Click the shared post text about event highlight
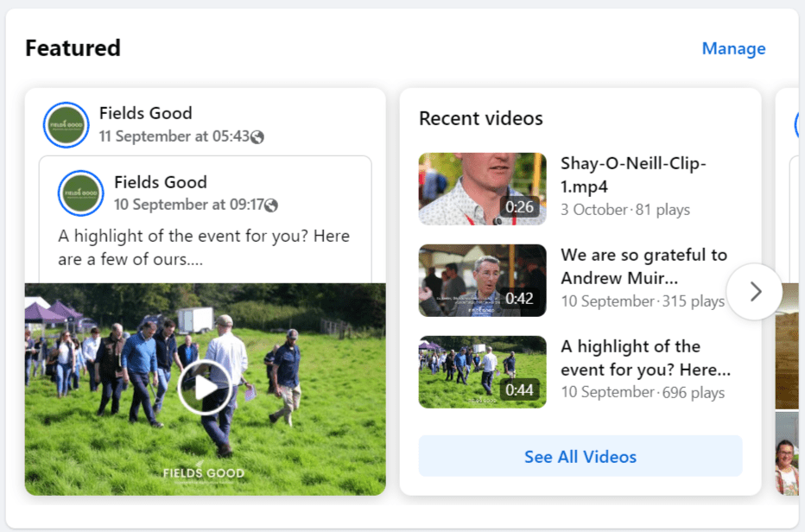Viewport: 805px width, 532px height. tap(204, 248)
